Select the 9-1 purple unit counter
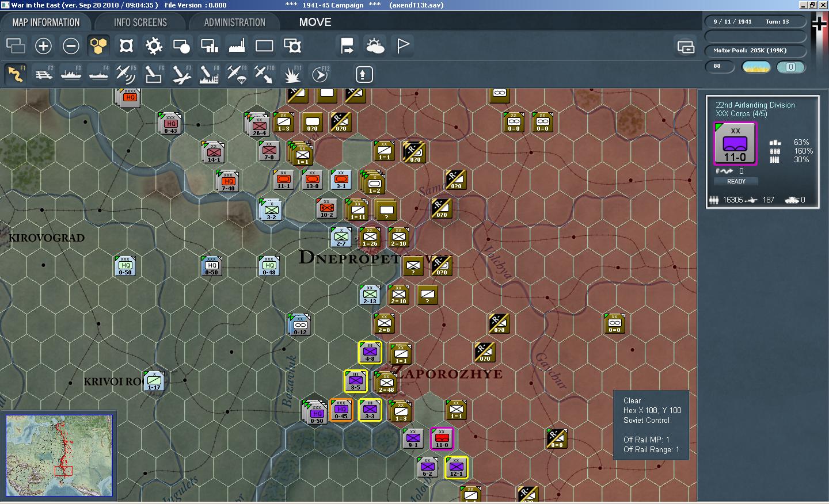Screen dimensions: 829x504 click(x=413, y=438)
